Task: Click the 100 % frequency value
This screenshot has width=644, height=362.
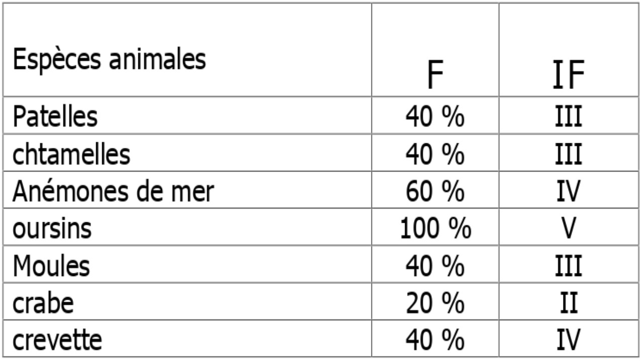Action: pos(436,229)
